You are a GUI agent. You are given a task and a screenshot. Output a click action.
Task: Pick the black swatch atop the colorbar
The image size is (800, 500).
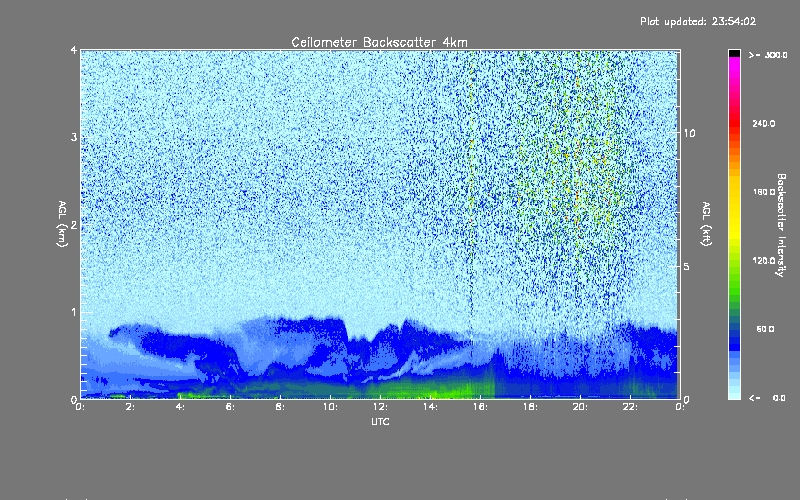734,54
